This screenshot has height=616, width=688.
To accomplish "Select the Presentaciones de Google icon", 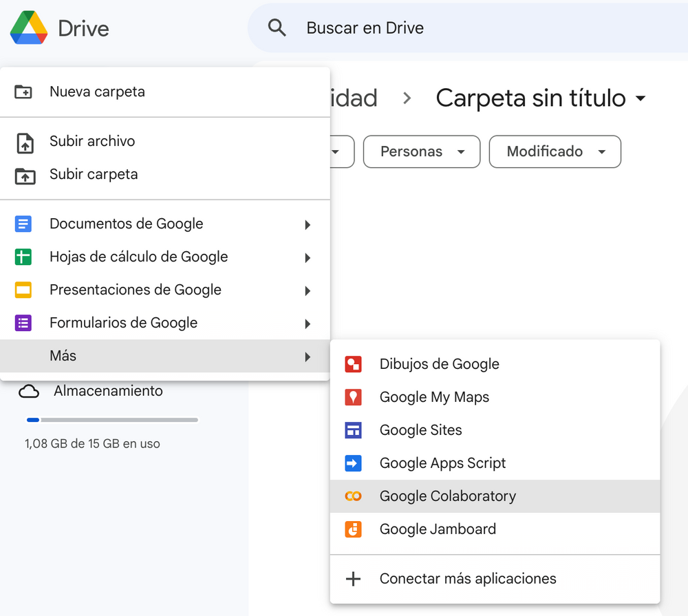I will coord(24,290).
